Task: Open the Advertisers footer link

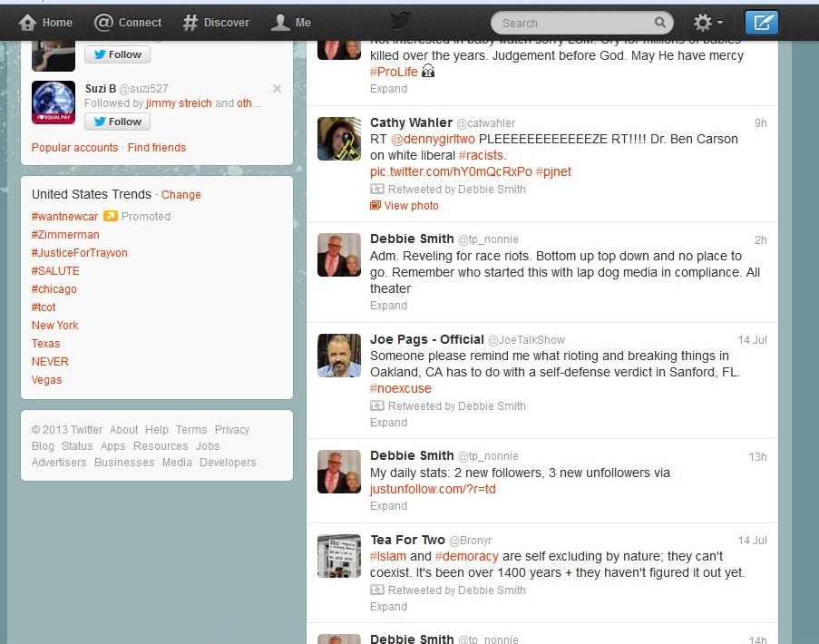Action: [59, 463]
